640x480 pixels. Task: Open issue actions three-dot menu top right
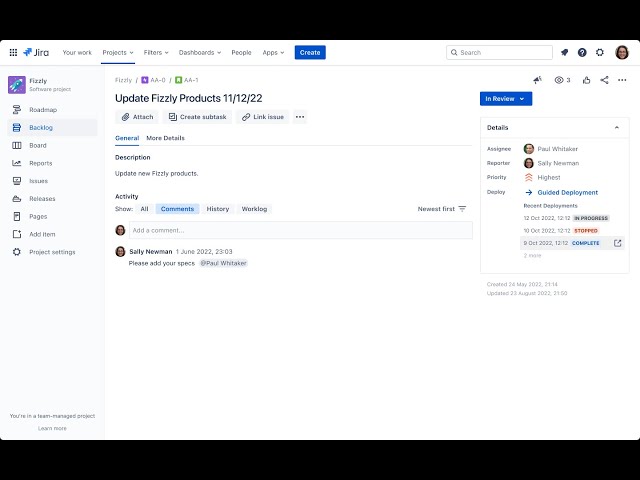coord(622,80)
